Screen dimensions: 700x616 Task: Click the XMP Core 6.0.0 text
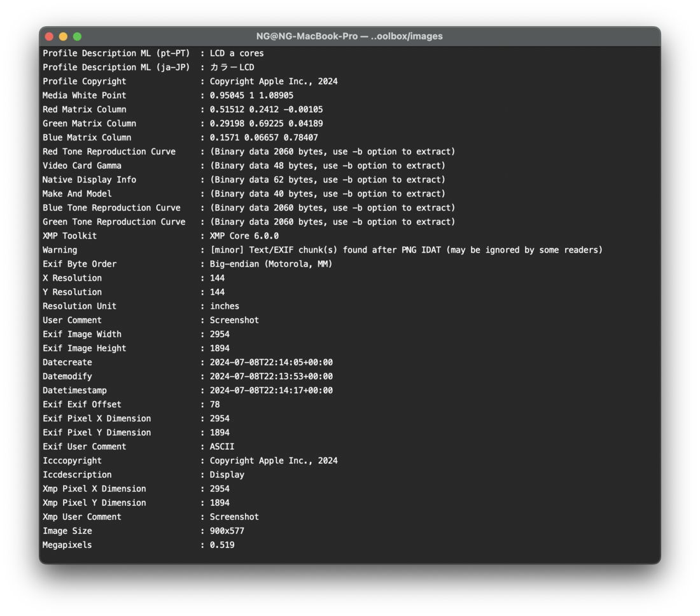(x=244, y=235)
